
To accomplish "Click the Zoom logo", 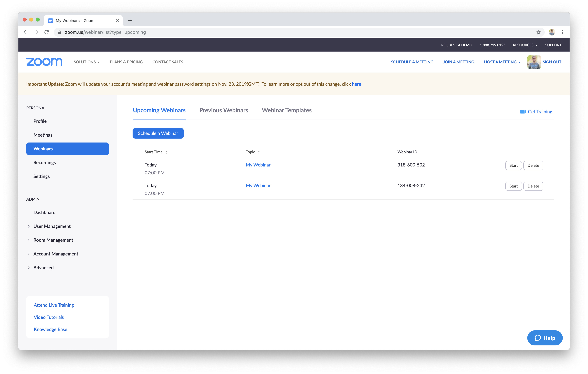I will point(44,62).
